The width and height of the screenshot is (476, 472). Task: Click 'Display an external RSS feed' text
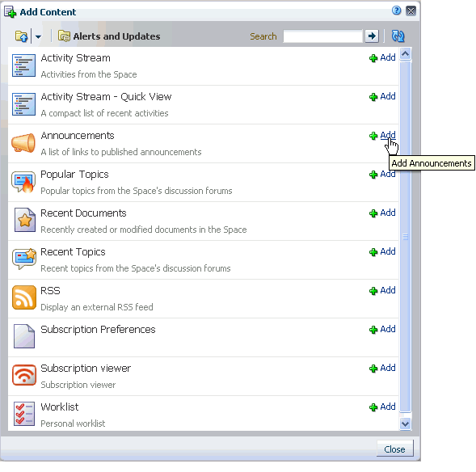pos(97,307)
